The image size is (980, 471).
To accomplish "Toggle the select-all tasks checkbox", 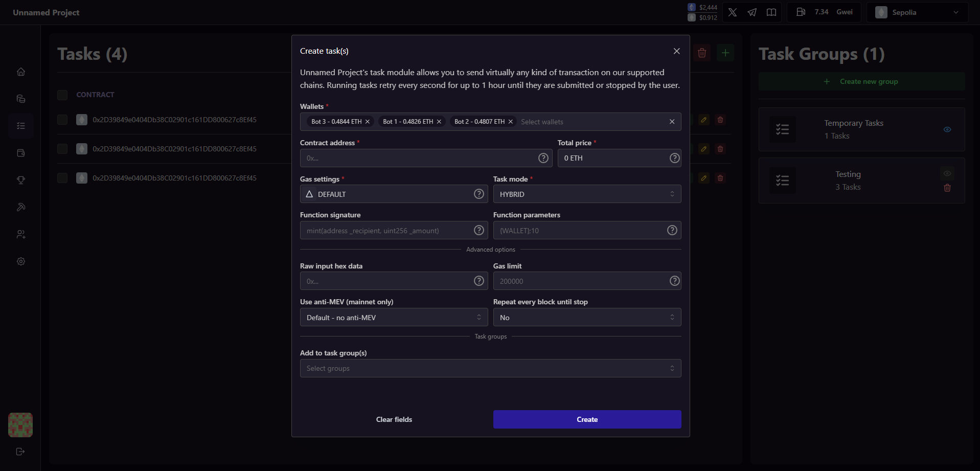I will [x=62, y=95].
